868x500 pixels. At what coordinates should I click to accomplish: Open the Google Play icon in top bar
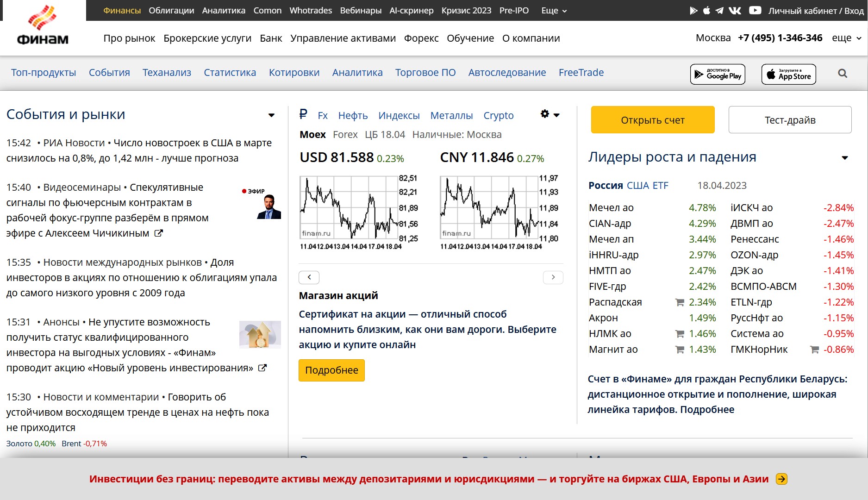point(693,11)
